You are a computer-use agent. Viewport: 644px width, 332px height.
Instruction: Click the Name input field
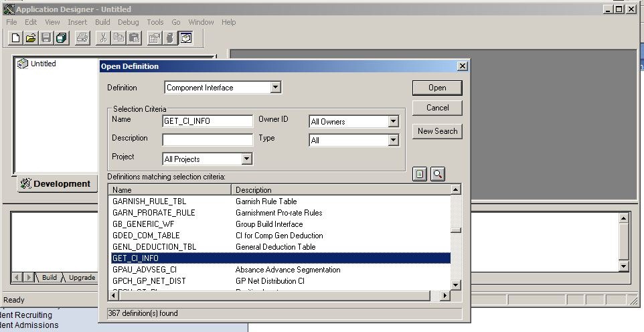click(x=208, y=120)
